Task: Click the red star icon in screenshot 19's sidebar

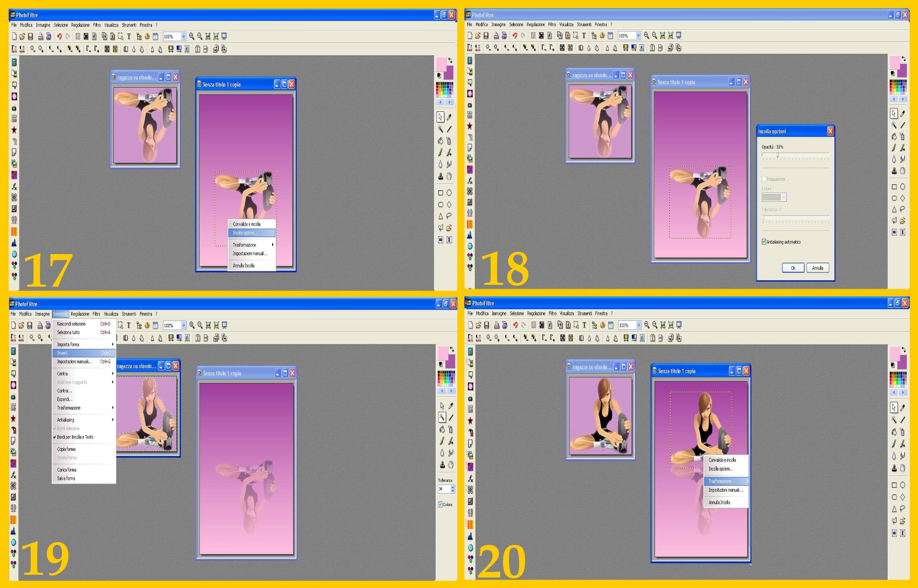Action: click(13, 418)
